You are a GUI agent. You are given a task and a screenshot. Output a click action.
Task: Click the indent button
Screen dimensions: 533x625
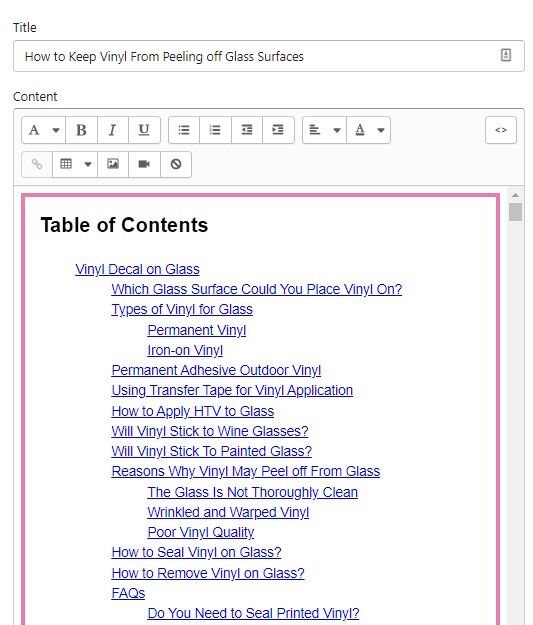[x=278, y=130]
